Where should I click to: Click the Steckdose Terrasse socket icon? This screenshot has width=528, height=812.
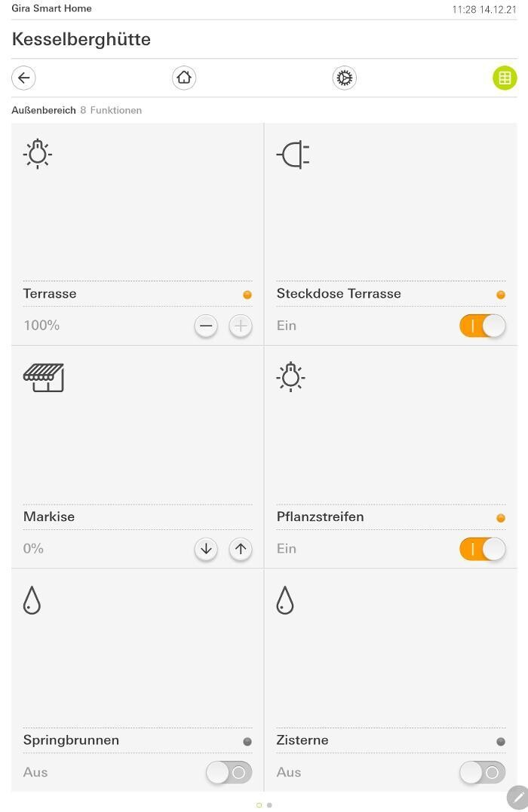coord(293,155)
